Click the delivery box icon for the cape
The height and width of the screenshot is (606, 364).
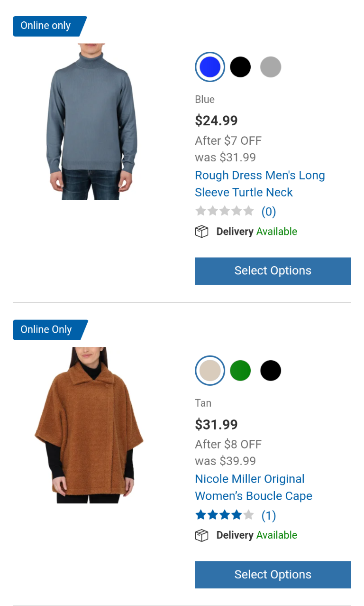click(202, 535)
